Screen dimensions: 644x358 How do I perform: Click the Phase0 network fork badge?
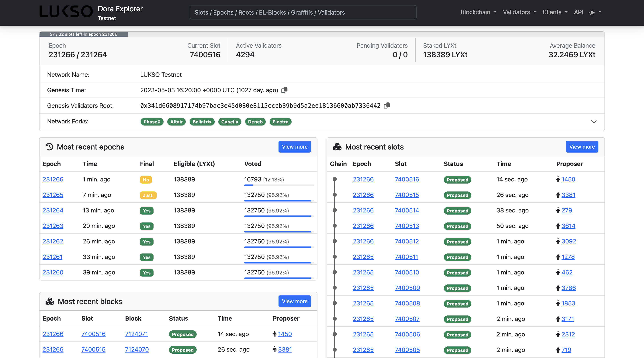[152, 122]
